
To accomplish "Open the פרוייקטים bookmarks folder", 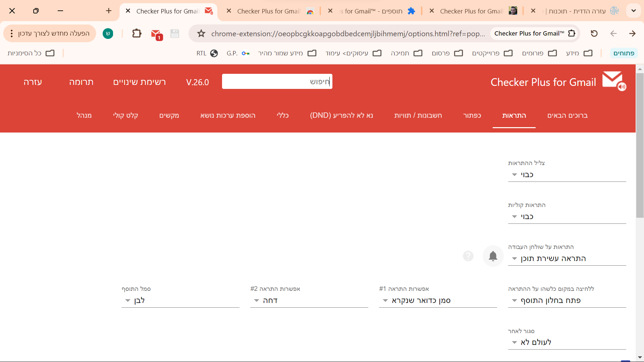I will click(x=492, y=53).
